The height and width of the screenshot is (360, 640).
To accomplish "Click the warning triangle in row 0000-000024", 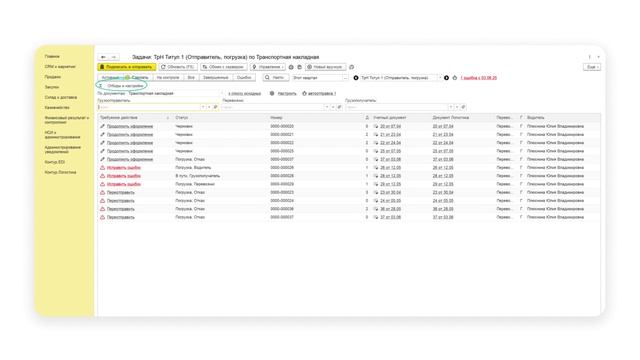I will tap(102, 201).
